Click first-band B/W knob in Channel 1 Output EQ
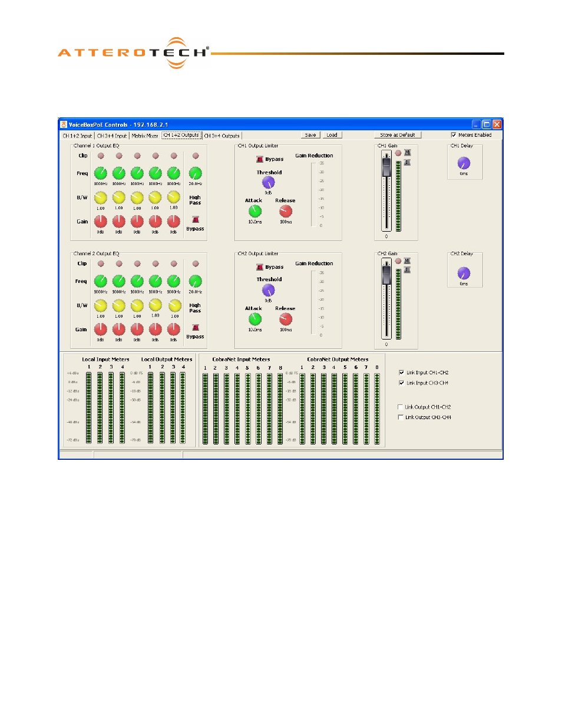 (101, 197)
